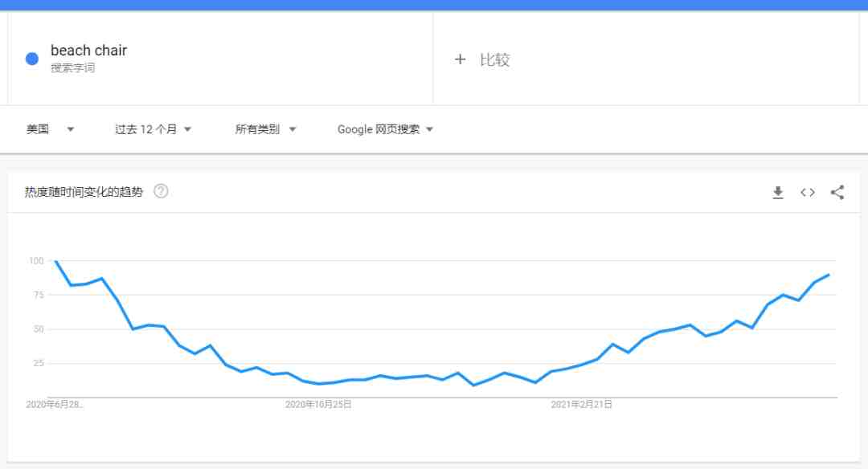This screenshot has width=868, height=469.
Task: Open the 所有类别 category dropdown
Action: point(265,129)
